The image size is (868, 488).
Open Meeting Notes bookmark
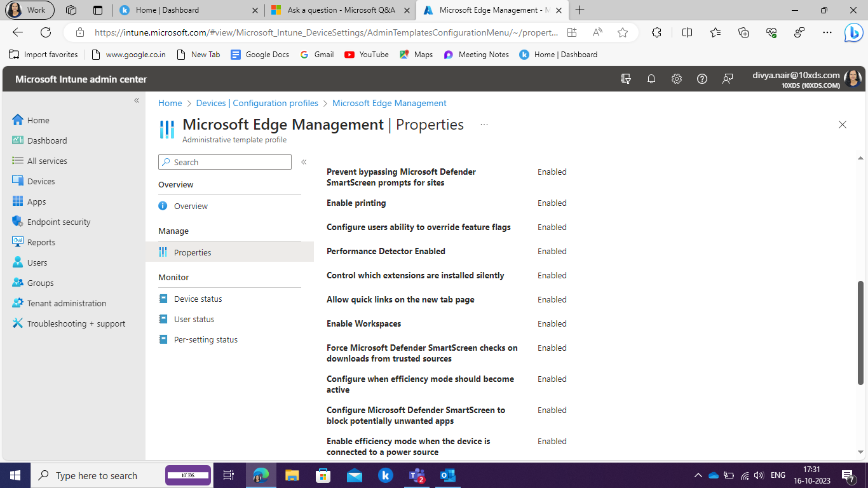pos(477,55)
